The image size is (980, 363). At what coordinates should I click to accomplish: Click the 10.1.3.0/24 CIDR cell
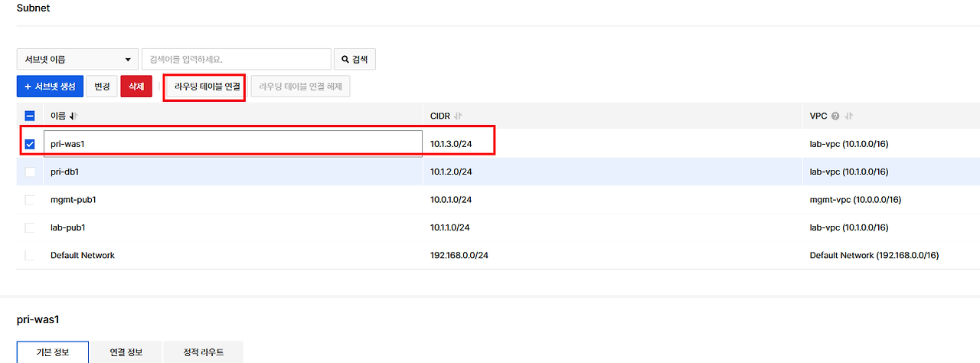(451, 144)
